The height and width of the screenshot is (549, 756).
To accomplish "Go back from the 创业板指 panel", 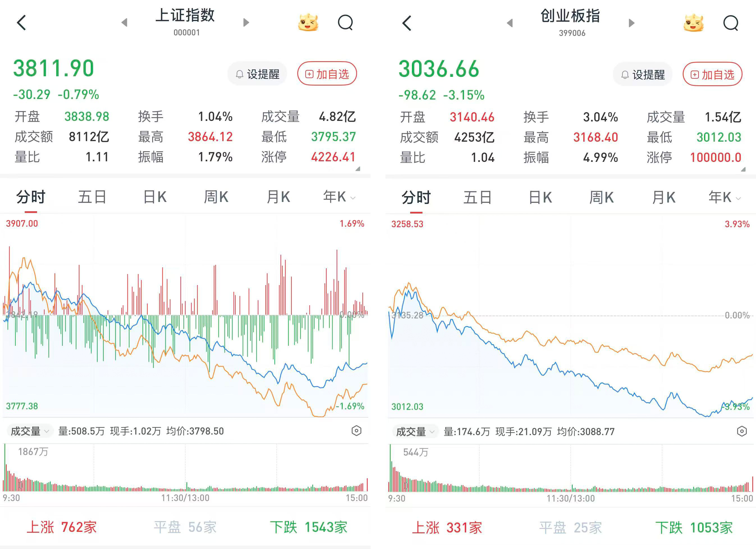I will click(407, 23).
